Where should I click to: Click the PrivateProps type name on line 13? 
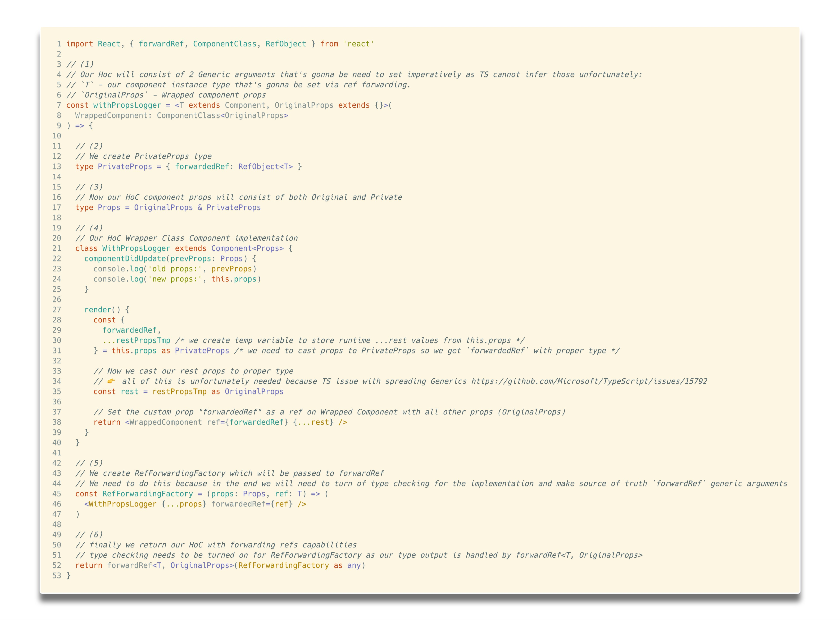(x=125, y=167)
